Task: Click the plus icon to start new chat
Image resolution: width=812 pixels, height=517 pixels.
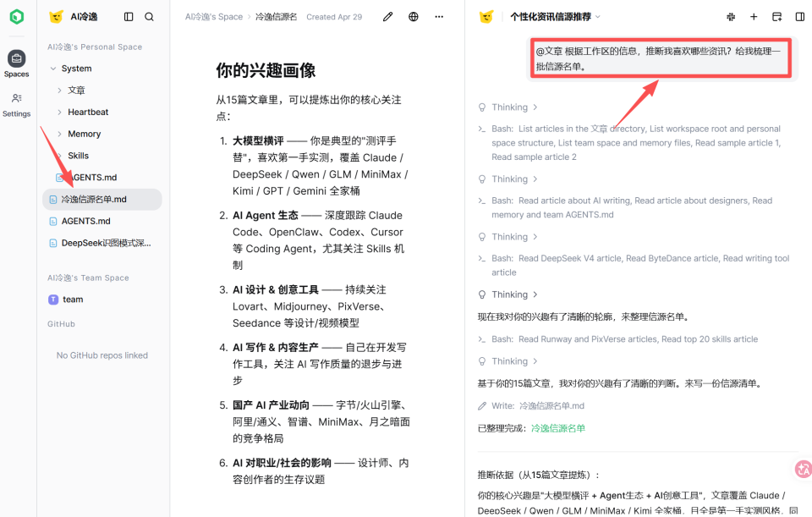Action: click(754, 17)
